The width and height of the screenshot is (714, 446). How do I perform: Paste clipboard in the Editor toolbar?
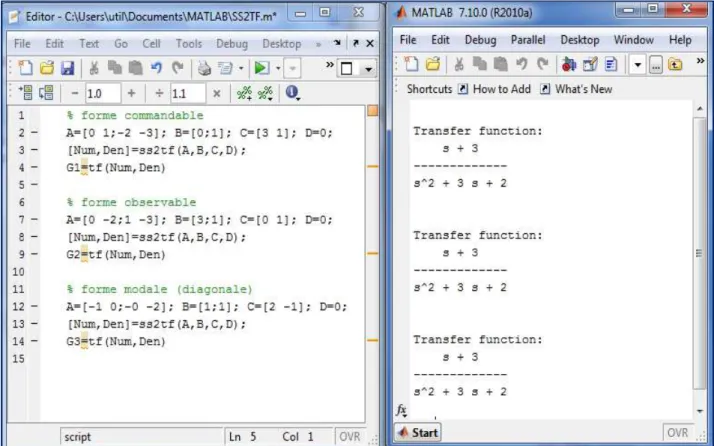pyautogui.click(x=135, y=68)
